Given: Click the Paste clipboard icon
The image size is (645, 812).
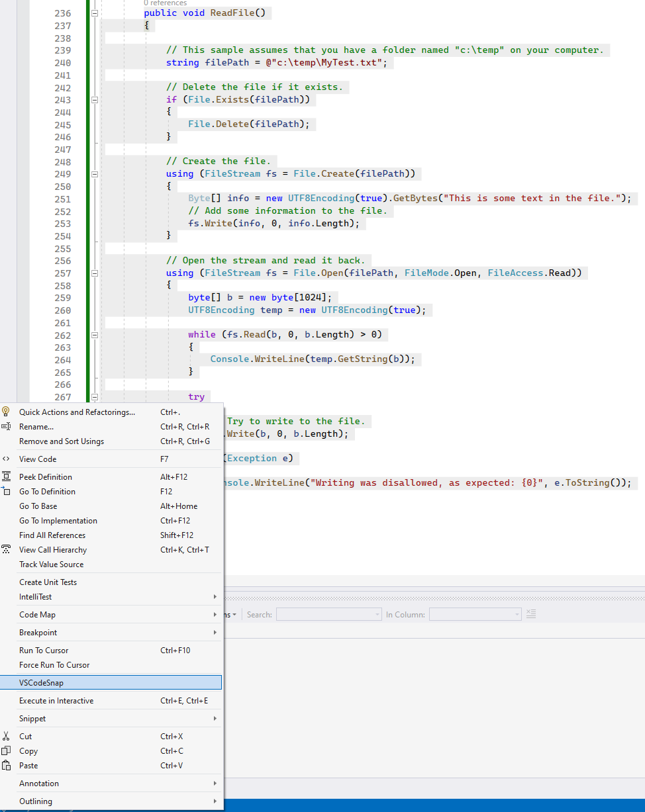Looking at the screenshot, I should (x=6, y=766).
